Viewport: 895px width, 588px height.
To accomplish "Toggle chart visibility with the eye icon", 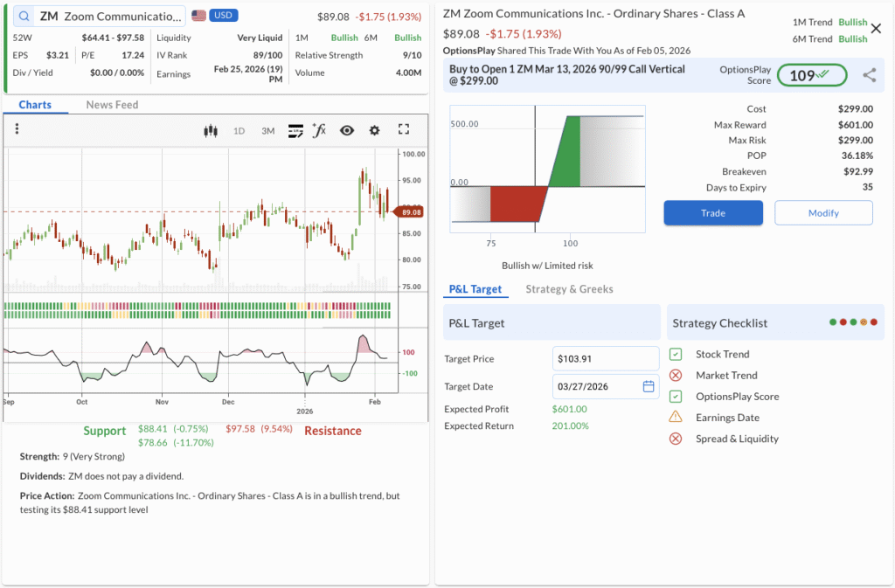I will pyautogui.click(x=347, y=131).
